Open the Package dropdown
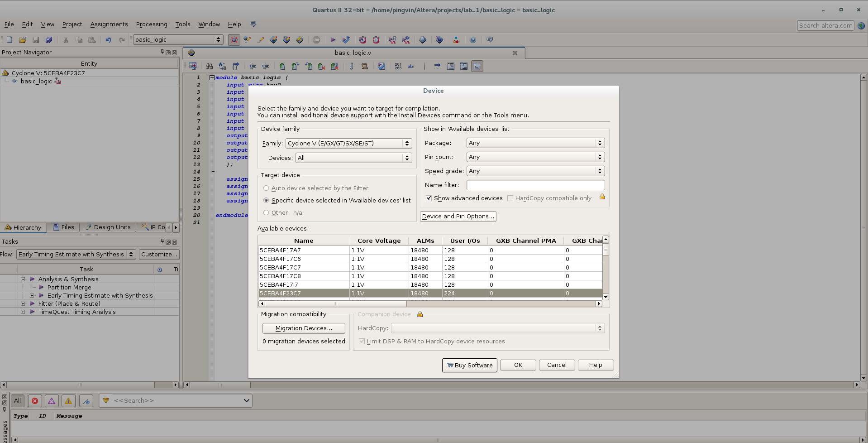This screenshot has width=868, height=443. coord(535,143)
